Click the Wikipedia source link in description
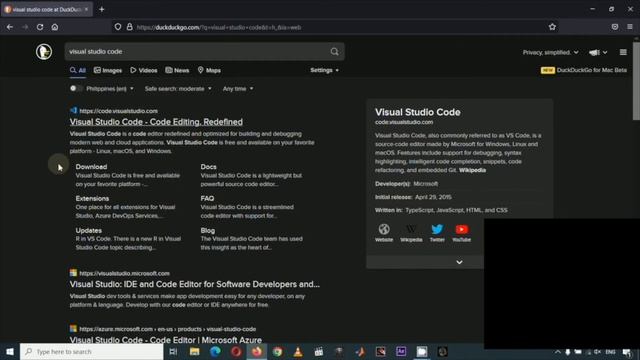The image size is (640, 360). [472, 170]
